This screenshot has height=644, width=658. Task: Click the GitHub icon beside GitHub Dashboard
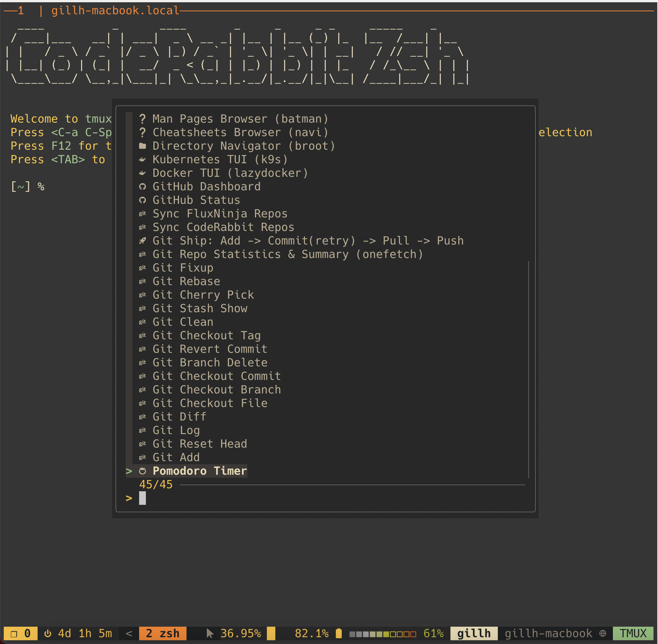coord(143,187)
